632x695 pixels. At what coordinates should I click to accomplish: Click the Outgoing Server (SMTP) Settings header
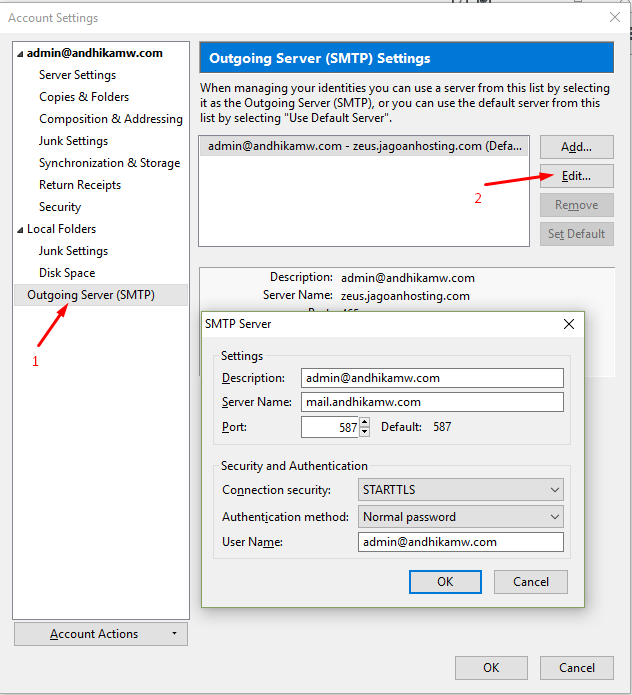(406, 58)
